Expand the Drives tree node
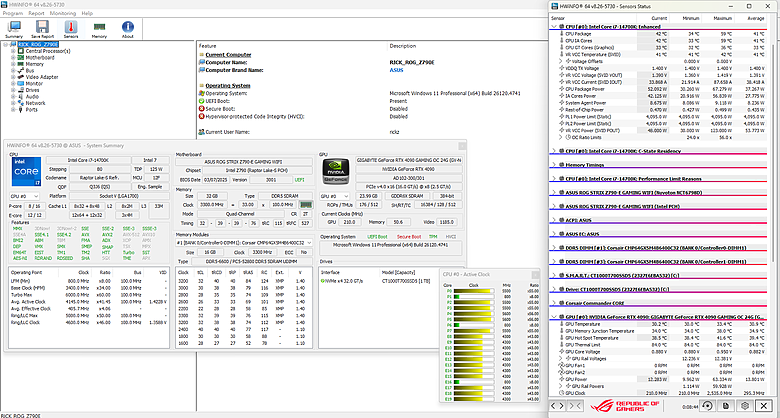780x418 pixels. click(x=13, y=90)
